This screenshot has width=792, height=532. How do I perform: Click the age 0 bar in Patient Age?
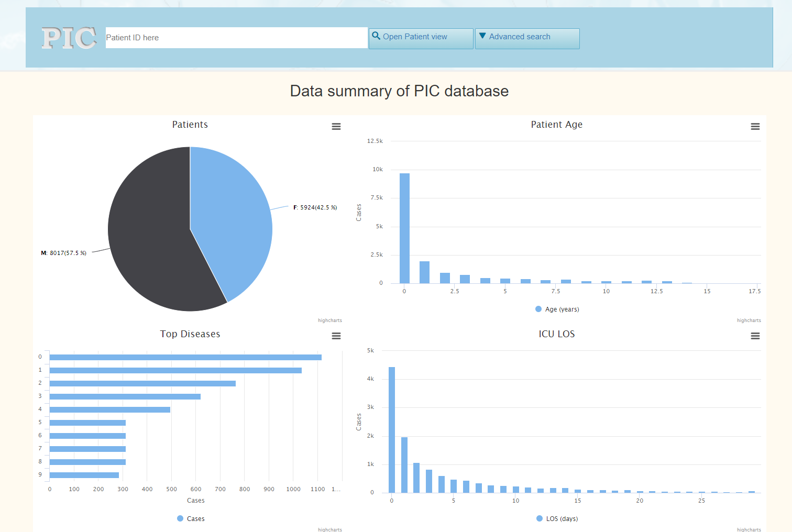coord(404,228)
